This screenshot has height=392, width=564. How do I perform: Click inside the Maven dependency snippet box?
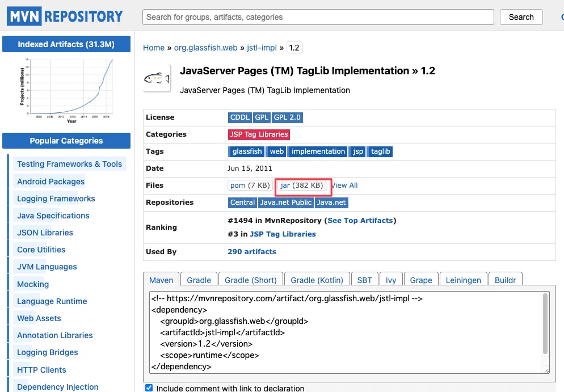point(346,332)
